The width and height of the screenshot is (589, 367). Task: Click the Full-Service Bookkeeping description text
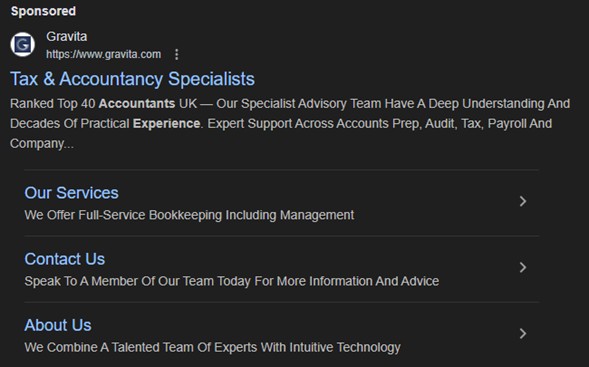coord(189,215)
